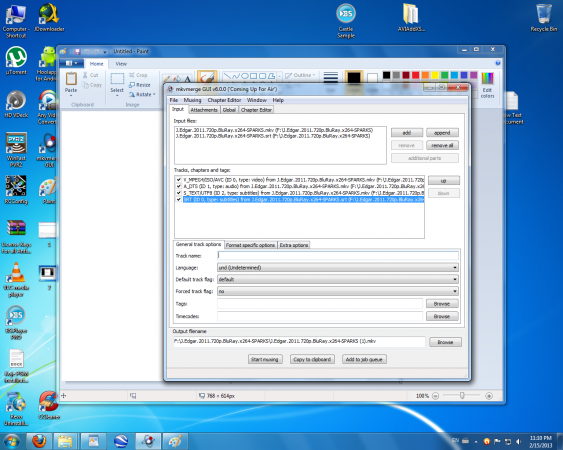Screen dimensions: 563x450
Task: Switch to the Attachments tab
Action: coord(204,110)
